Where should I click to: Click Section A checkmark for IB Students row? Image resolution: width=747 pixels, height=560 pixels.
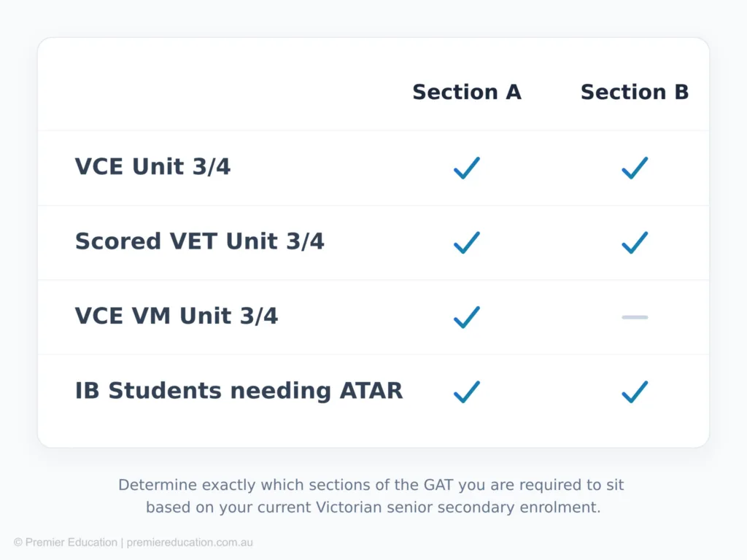[467, 392]
